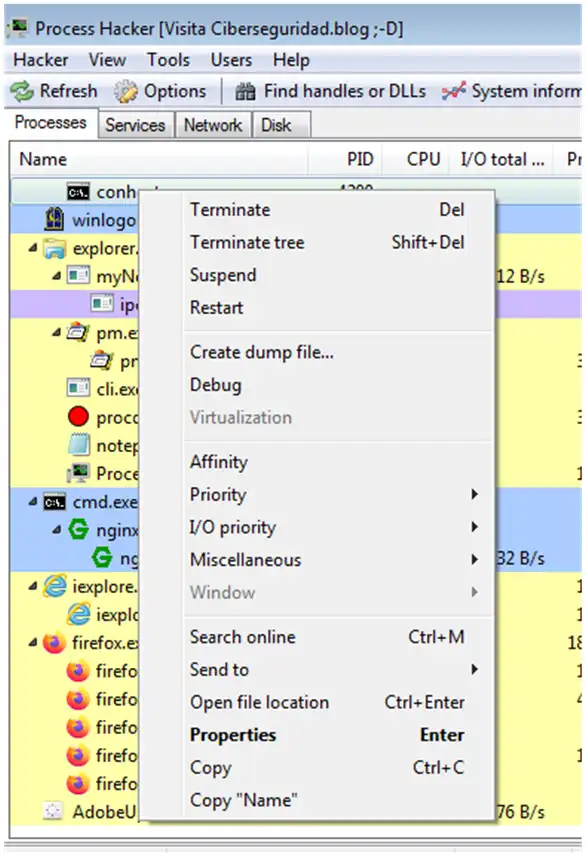Switch to the Network tab
The width and height of the screenshot is (586, 853).
[x=213, y=125]
